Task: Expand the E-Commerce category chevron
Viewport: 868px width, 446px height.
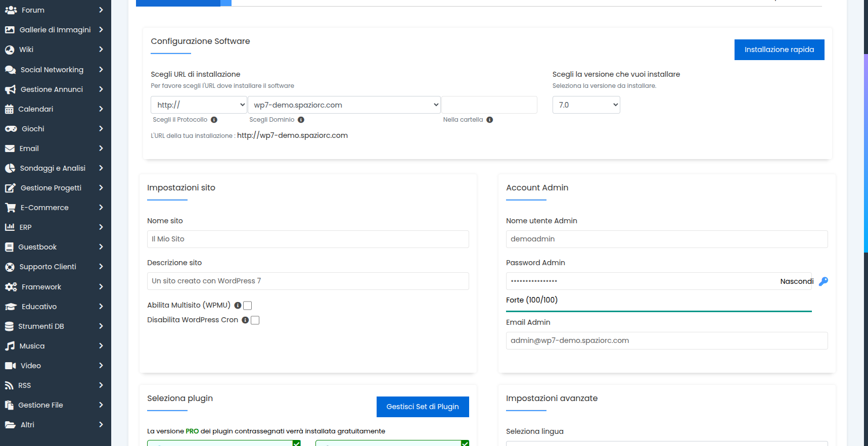Action: [x=101, y=208]
